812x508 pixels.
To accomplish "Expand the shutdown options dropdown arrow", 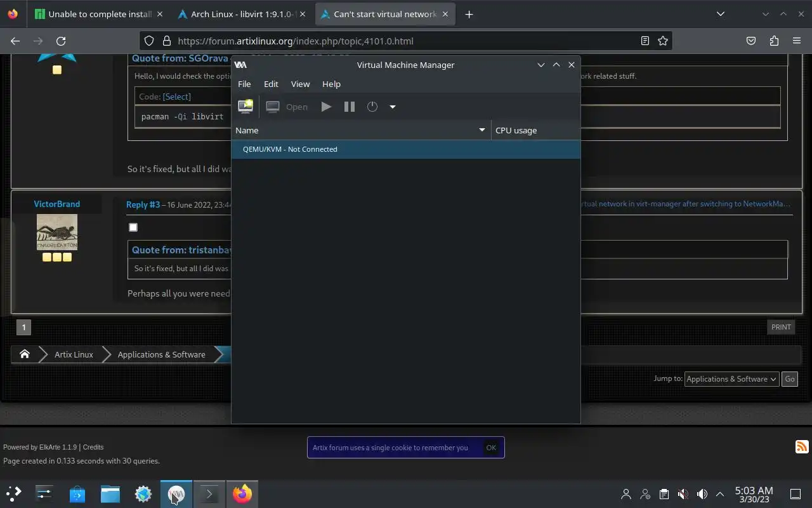I will click(393, 107).
